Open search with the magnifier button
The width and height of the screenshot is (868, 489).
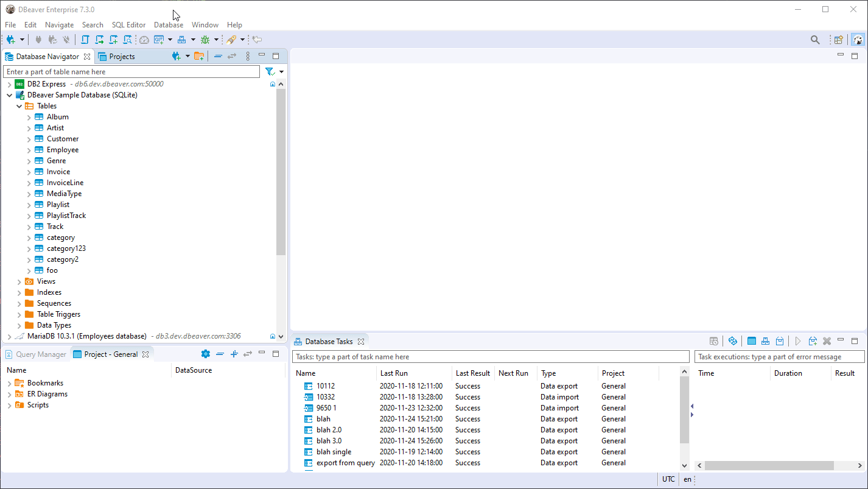(815, 39)
